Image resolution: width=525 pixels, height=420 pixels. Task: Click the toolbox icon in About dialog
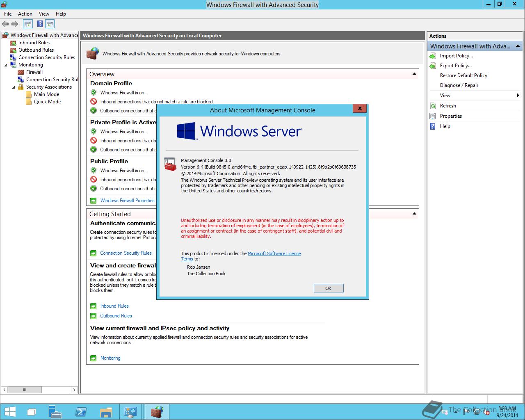pos(170,164)
